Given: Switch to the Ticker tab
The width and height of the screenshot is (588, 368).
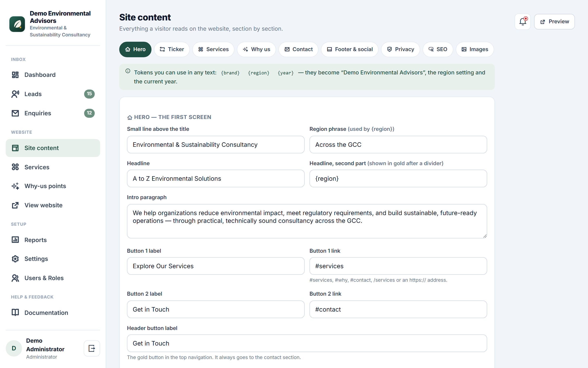Looking at the screenshot, I should 172,49.
